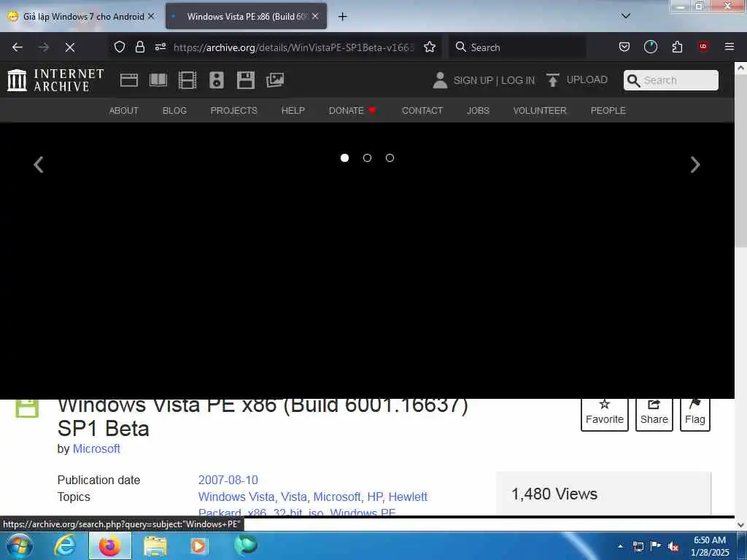Click the padlock site security icon
The height and width of the screenshot is (560, 747).
(139, 47)
